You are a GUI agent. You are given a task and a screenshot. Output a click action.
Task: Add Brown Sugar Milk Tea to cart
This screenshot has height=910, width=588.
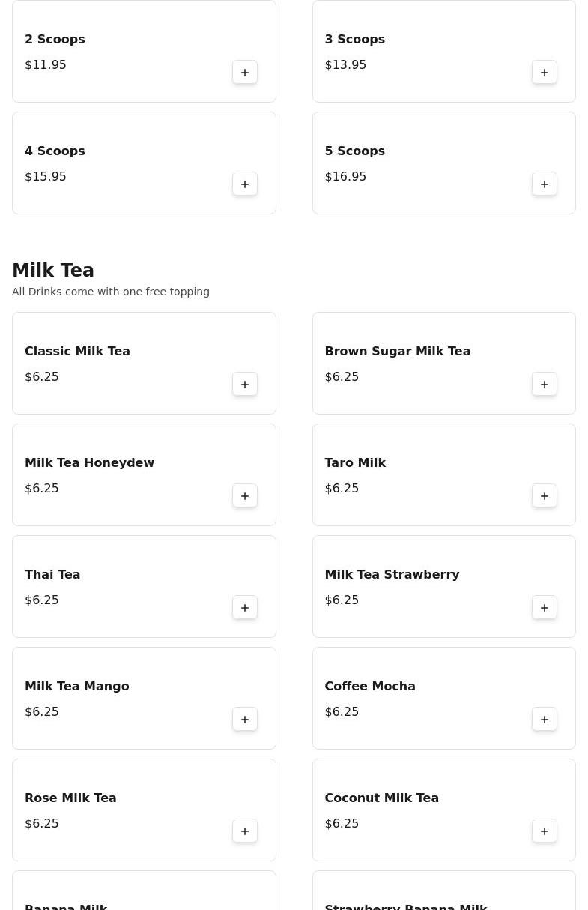tap(545, 385)
